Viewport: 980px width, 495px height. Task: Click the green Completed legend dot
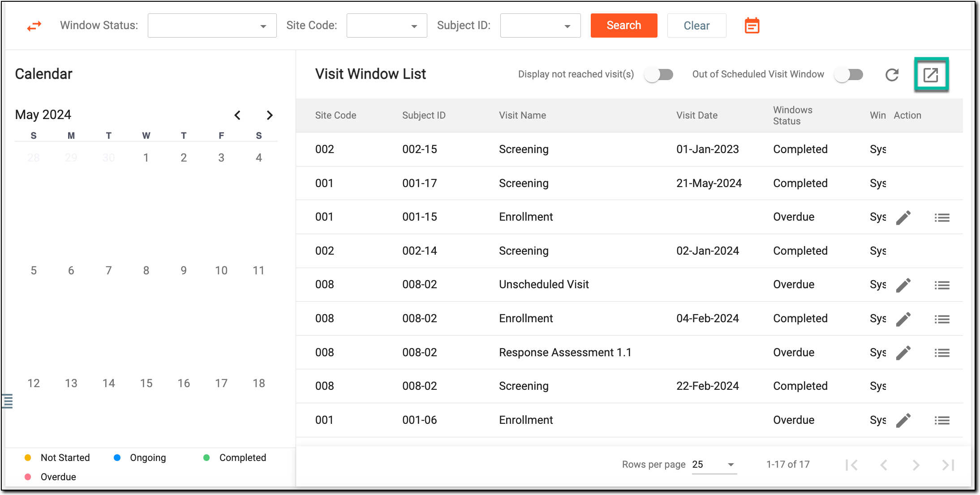pos(206,457)
